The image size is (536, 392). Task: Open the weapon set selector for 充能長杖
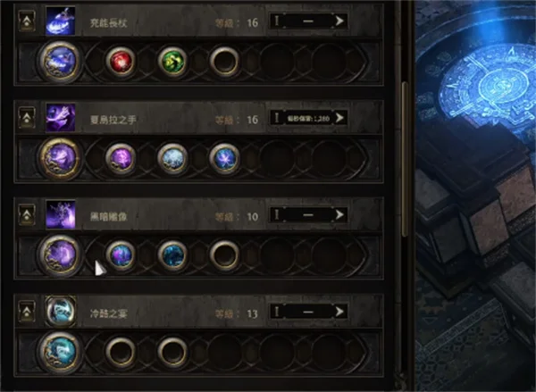click(308, 21)
